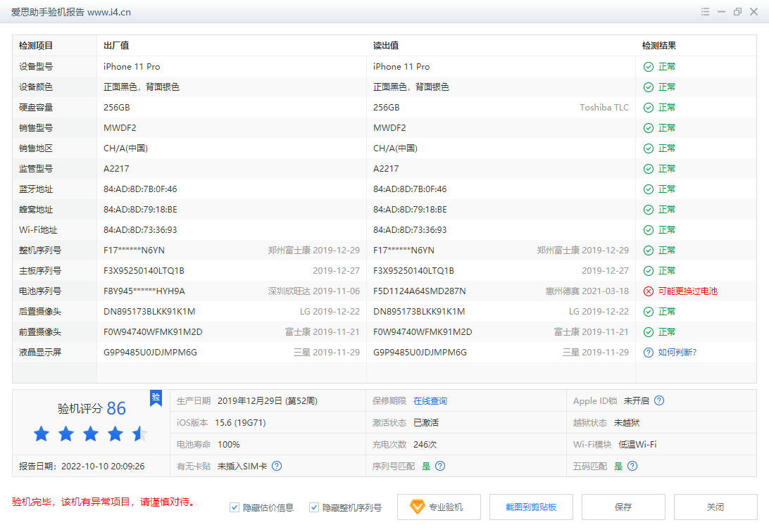769x532 pixels.
Task: Select read battery serial F5D1124A64SMD287N
Action: (x=419, y=291)
